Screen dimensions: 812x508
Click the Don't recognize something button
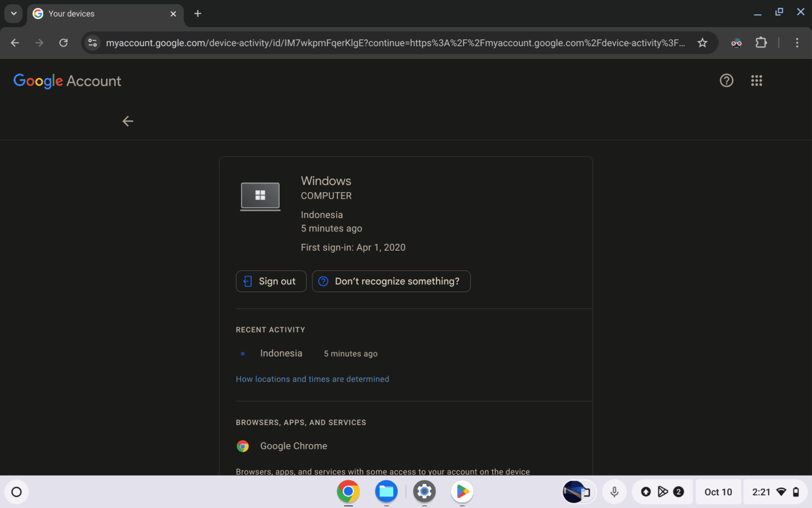(x=391, y=281)
